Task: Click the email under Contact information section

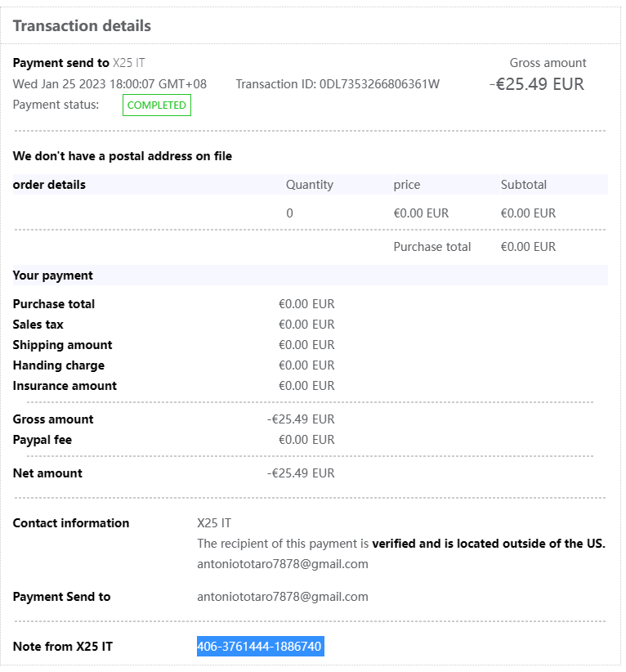Action: click(282, 564)
